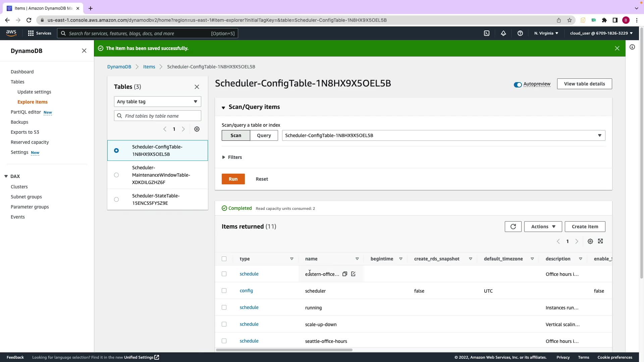Open AWS CloudShell icon in top bar
Viewport: 644px width, 362px height.
coord(487,33)
